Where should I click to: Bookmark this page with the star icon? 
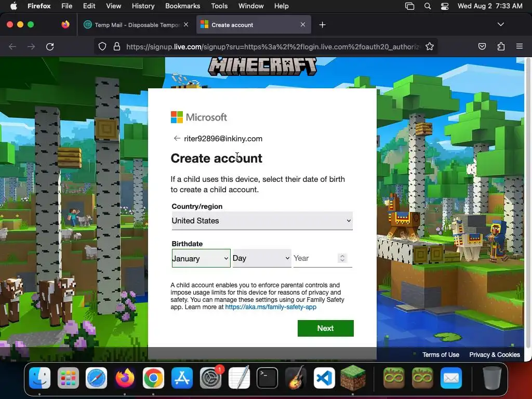(430, 46)
